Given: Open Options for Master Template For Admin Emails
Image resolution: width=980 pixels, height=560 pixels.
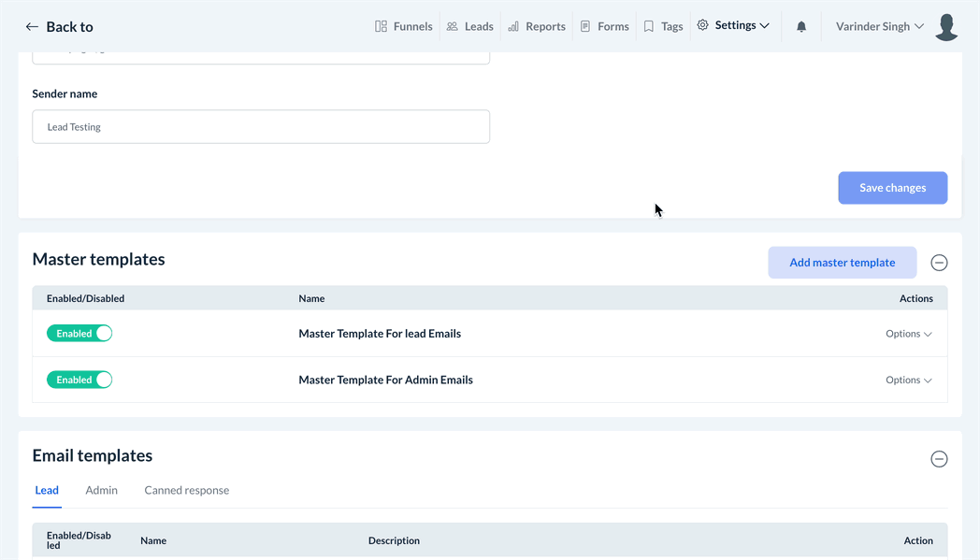Looking at the screenshot, I should coord(909,380).
